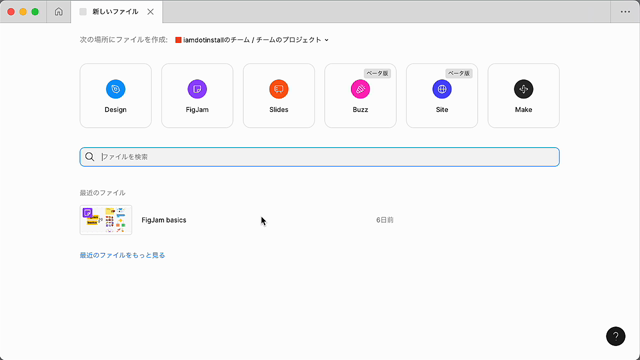Click the Site card's ベータ版 badge
Image resolution: width=640 pixels, height=360 pixels.
[x=459, y=73]
